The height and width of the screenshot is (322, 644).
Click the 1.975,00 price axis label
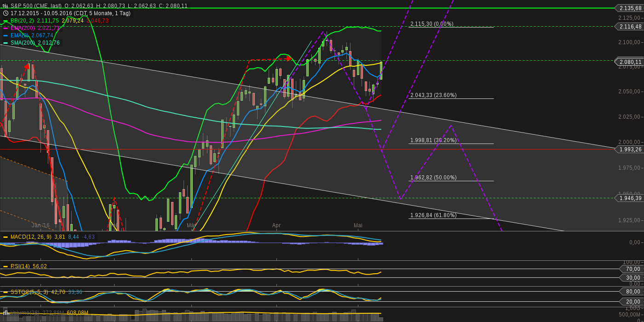pos(629,167)
